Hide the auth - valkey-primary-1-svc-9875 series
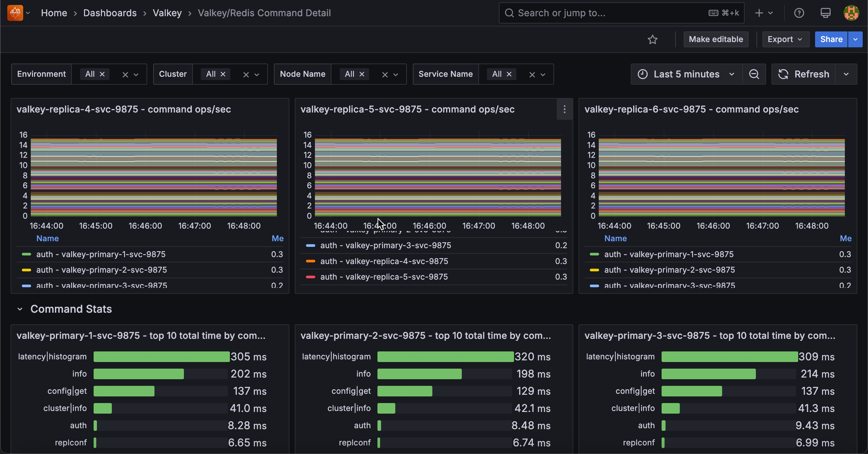The width and height of the screenshot is (868, 454). tap(102, 254)
